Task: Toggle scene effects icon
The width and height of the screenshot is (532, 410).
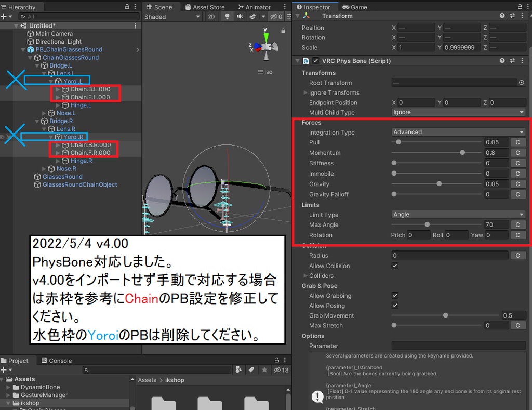Action: pyautogui.click(x=253, y=16)
